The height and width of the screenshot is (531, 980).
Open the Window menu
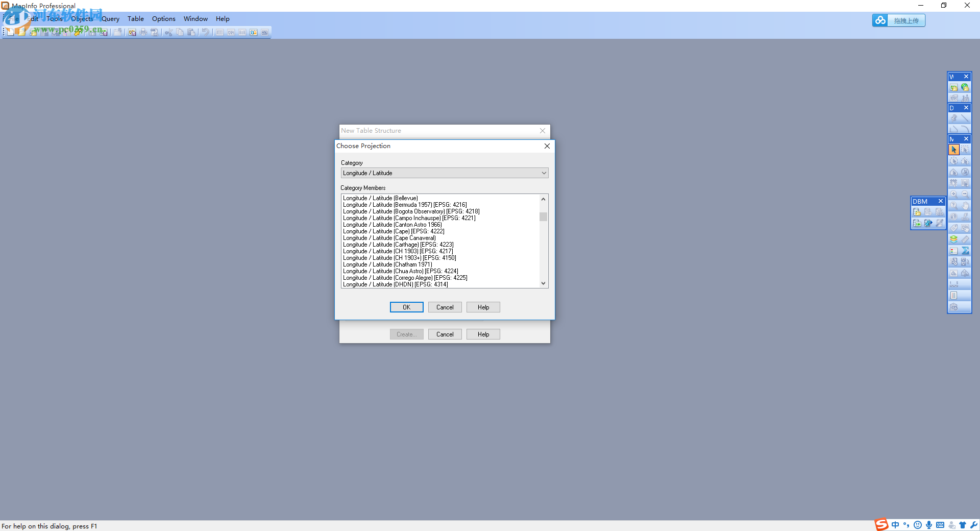[x=195, y=19]
